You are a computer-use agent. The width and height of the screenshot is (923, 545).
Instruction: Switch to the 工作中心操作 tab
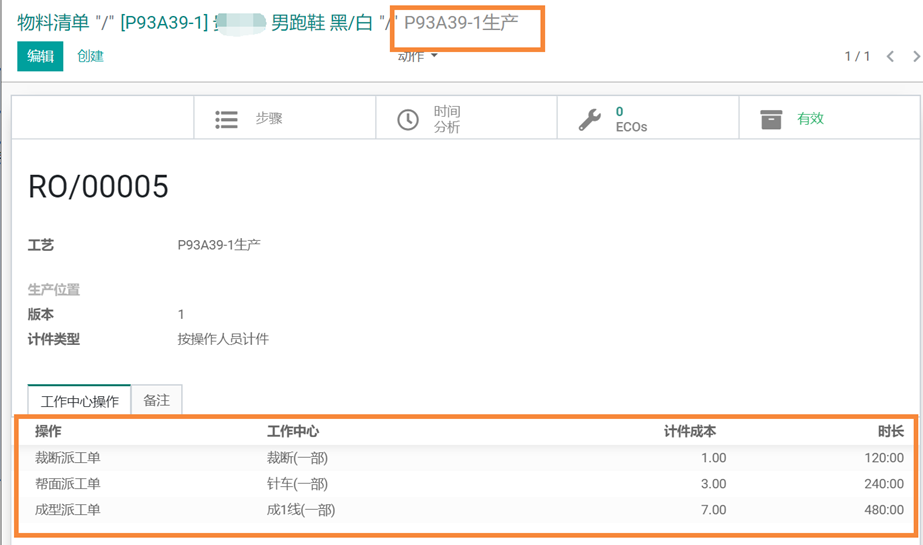click(79, 401)
